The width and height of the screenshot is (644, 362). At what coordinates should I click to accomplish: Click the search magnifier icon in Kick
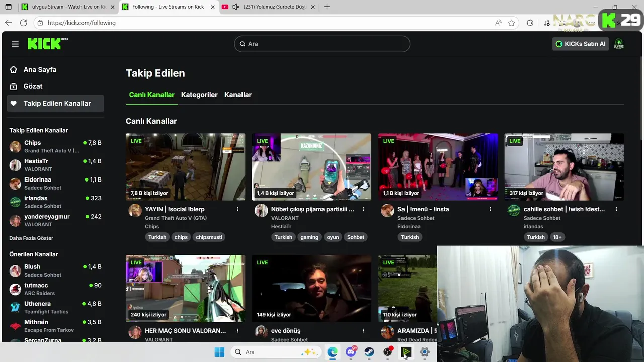[x=243, y=44]
